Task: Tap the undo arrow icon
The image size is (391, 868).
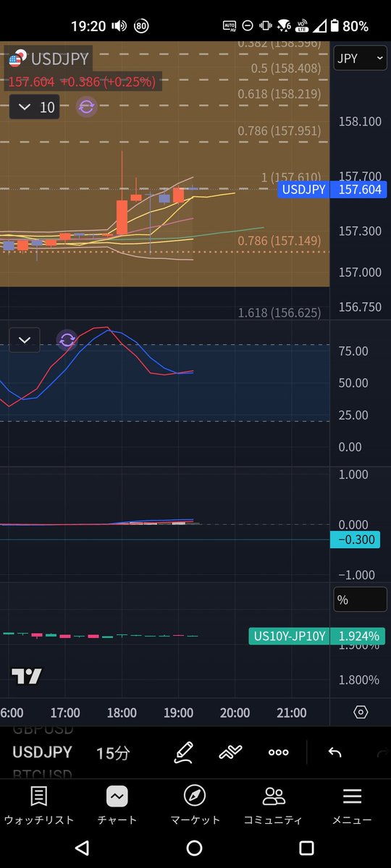Action: tap(335, 752)
